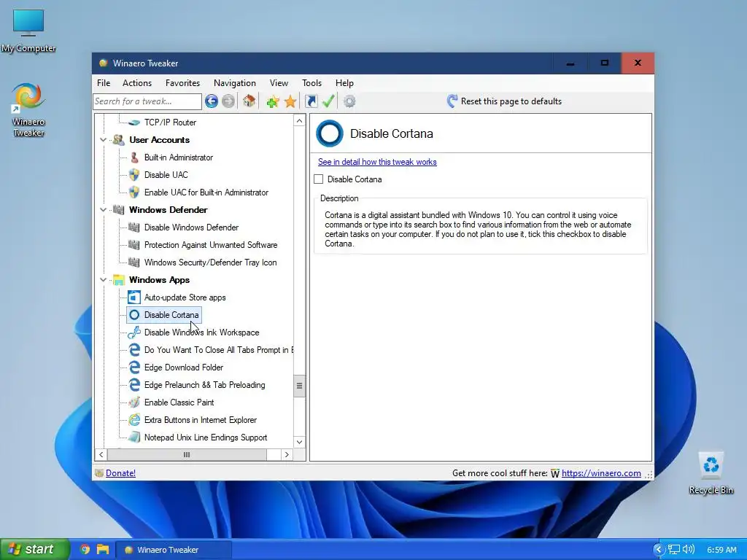This screenshot has height=560, width=747.
Task: Select Built-in Administrator tree item
Action: tap(178, 157)
